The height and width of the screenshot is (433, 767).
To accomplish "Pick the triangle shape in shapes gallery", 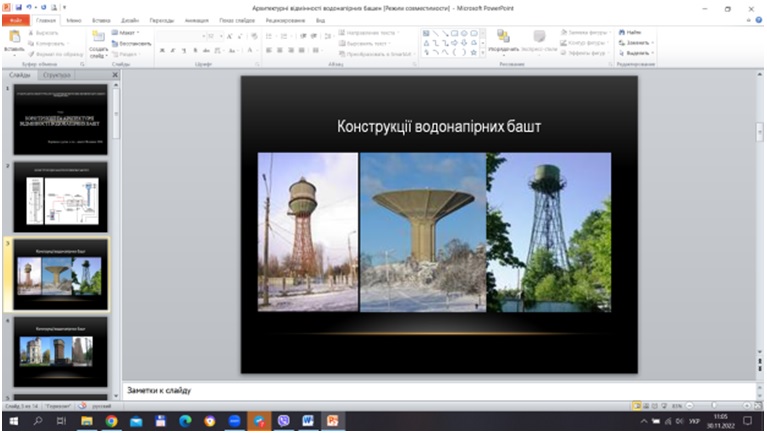I will [x=426, y=43].
